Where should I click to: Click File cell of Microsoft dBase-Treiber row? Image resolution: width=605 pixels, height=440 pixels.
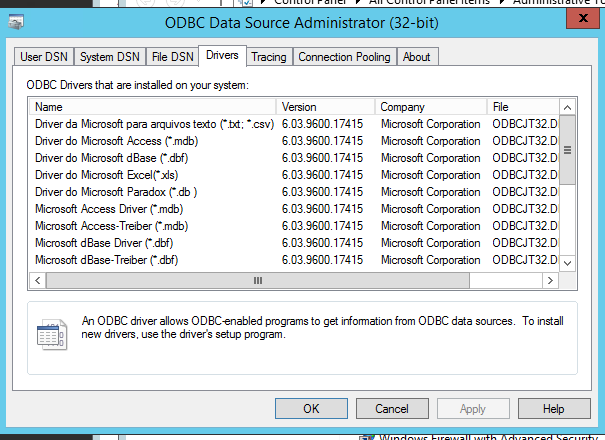(525, 260)
